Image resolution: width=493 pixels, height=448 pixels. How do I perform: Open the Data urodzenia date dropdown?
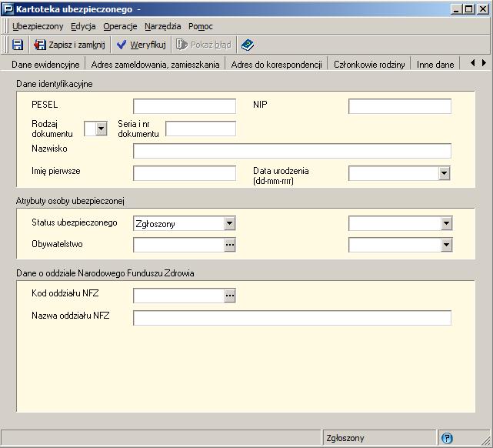[444, 173]
